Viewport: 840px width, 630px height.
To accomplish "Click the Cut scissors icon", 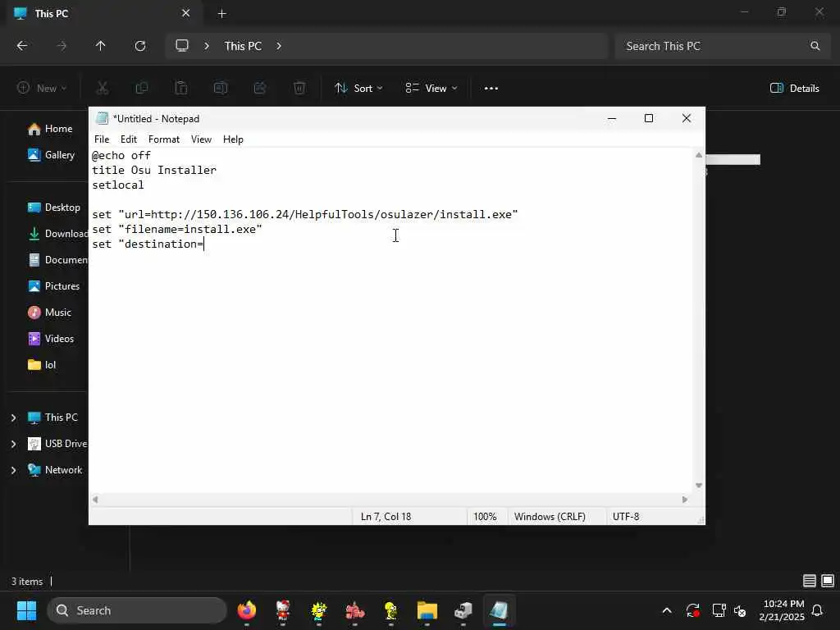I will tap(103, 89).
